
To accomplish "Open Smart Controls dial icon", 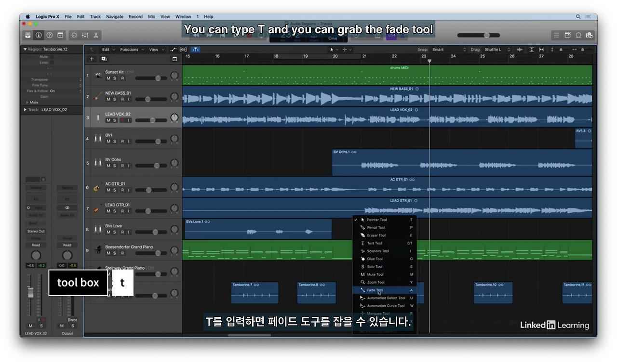I will (74, 35).
